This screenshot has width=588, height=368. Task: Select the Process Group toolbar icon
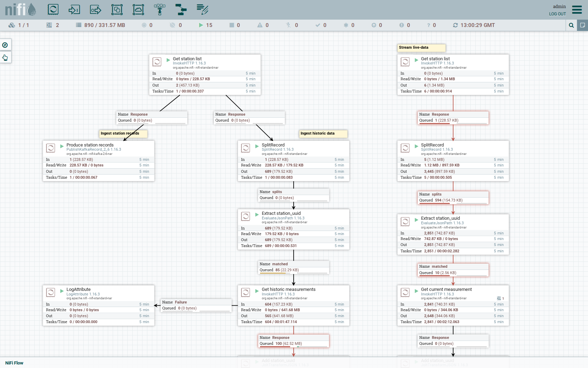click(117, 9)
